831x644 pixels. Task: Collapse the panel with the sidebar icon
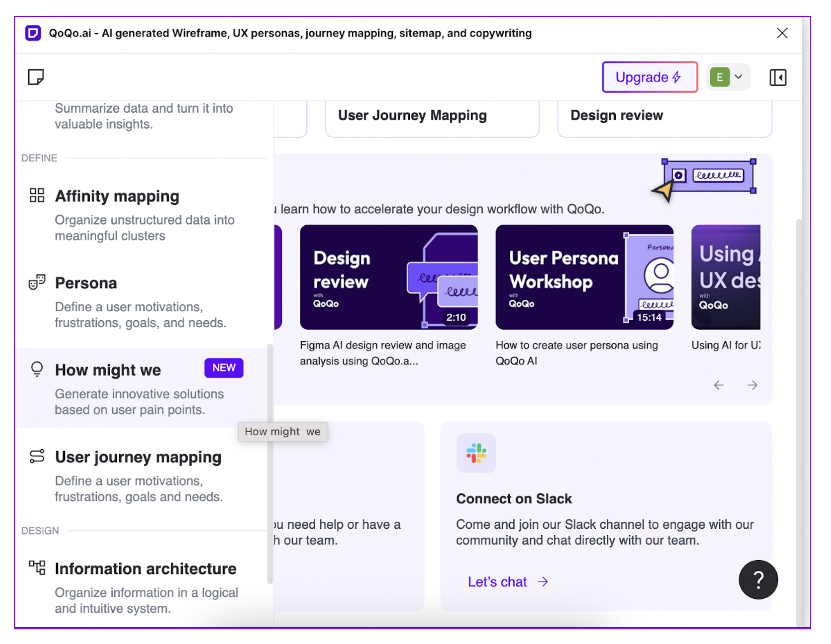click(x=778, y=77)
